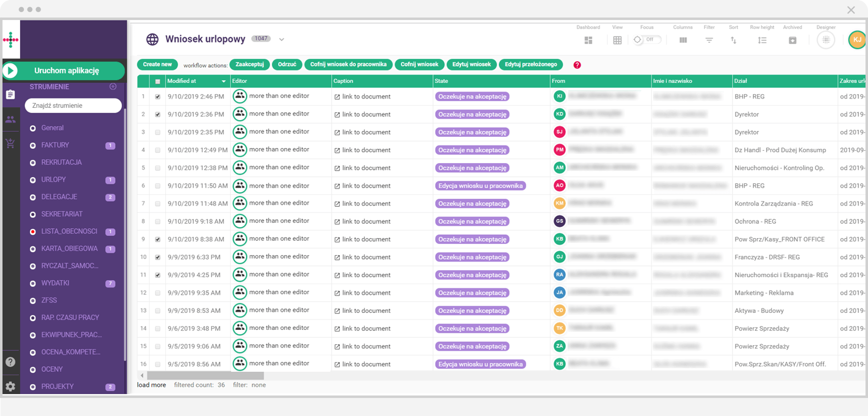Adjust Row height icon

click(x=761, y=40)
